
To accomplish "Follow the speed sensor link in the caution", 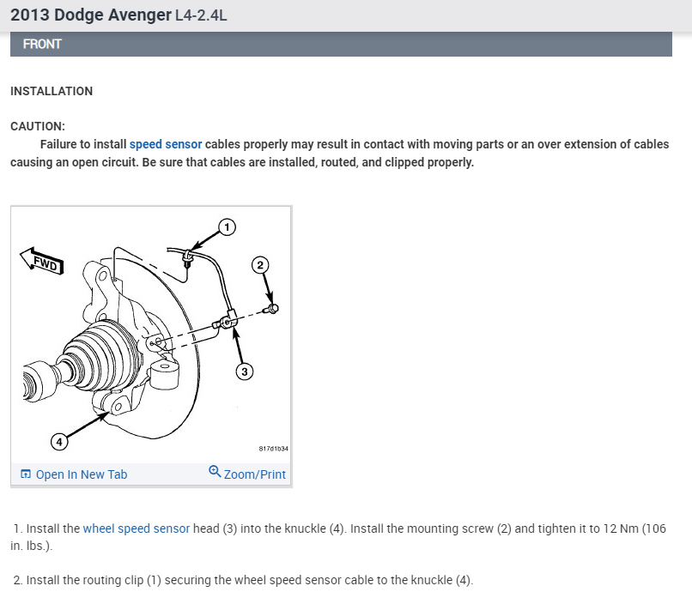I will (x=166, y=144).
